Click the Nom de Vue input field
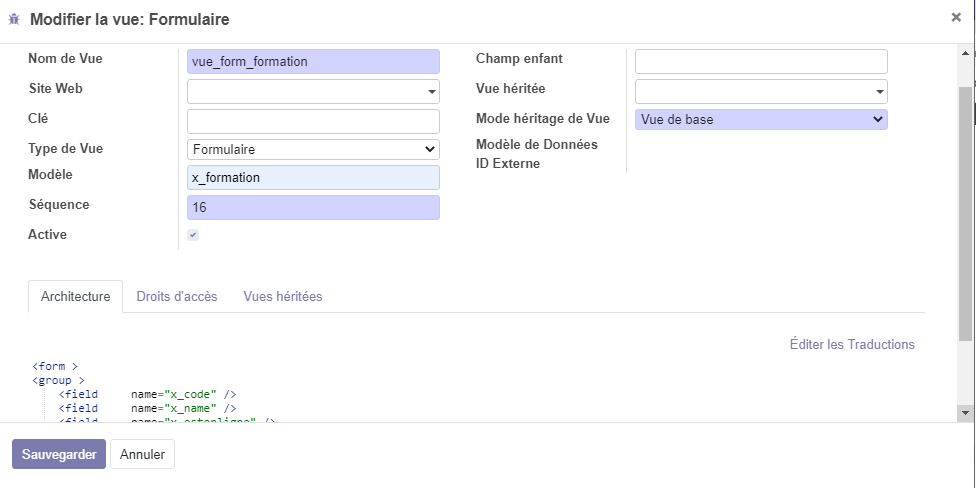 pos(313,62)
